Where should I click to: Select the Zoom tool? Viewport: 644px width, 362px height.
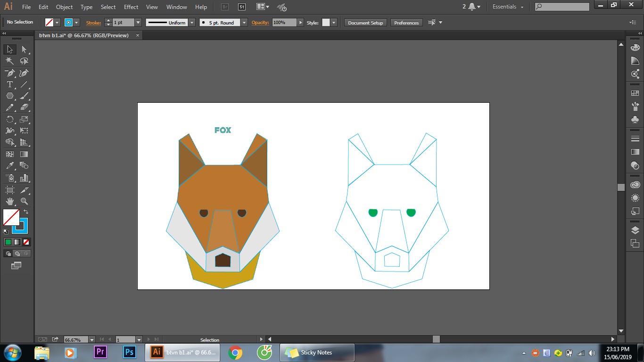point(25,201)
